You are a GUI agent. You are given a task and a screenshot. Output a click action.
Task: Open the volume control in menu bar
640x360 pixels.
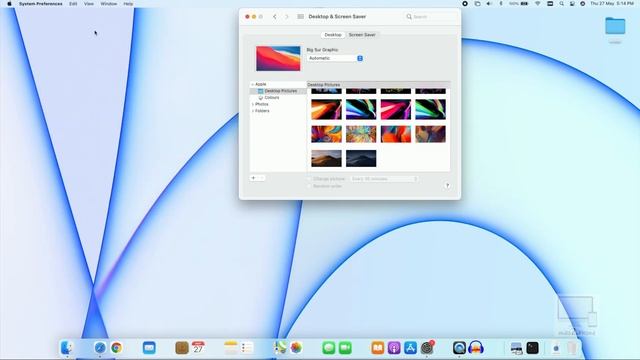point(489,4)
